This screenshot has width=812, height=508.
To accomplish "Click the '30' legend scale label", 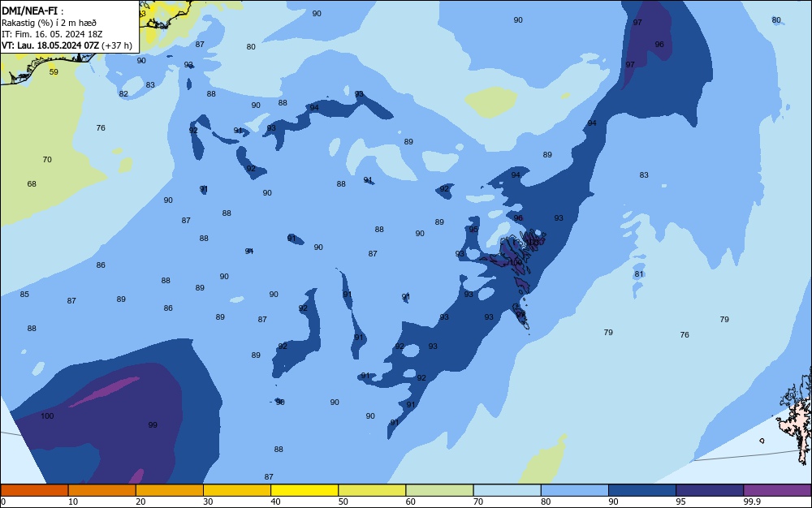I will 208,502.
